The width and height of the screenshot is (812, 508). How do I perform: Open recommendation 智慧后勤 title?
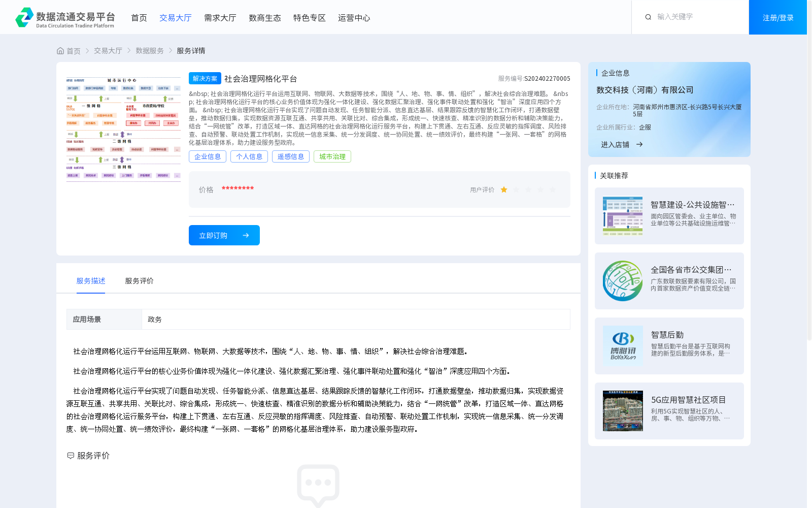(x=667, y=335)
